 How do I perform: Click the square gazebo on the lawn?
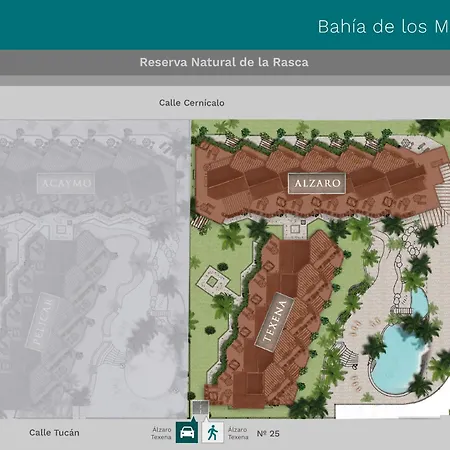tap(211, 282)
